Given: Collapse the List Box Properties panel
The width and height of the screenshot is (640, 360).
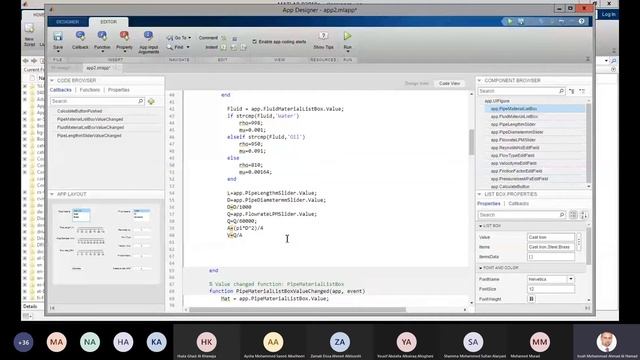Looking at the screenshot, I should click(x=480, y=194).
